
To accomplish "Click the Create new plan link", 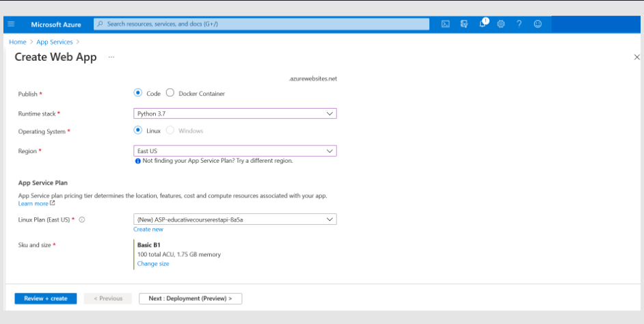I will 148,230.
